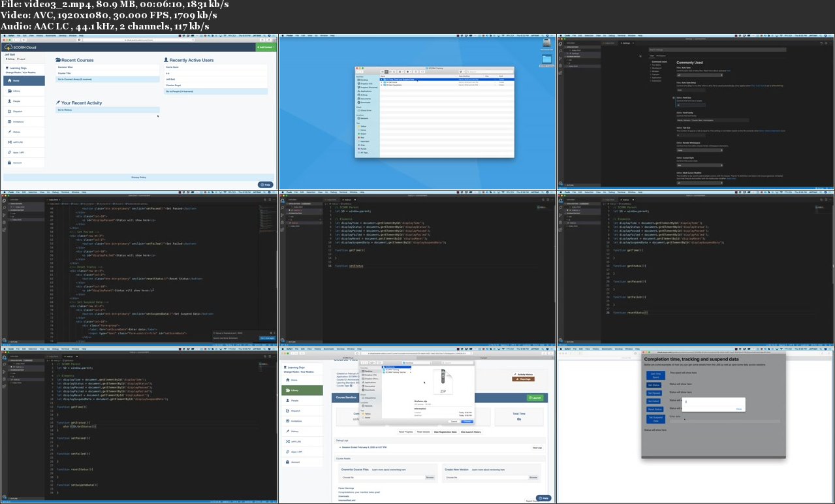
Task: Expand the SCORM Training folder disclosure triangle
Action: tap(411, 370)
